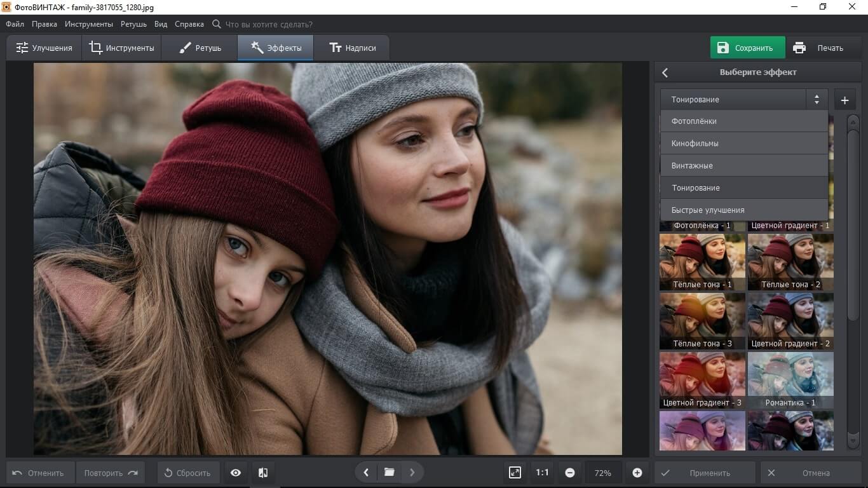Image resolution: width=868 pixels, height=488 pixels.
Task: Open the Ретушь menu in the menu bar
Action: click(133, 24)
